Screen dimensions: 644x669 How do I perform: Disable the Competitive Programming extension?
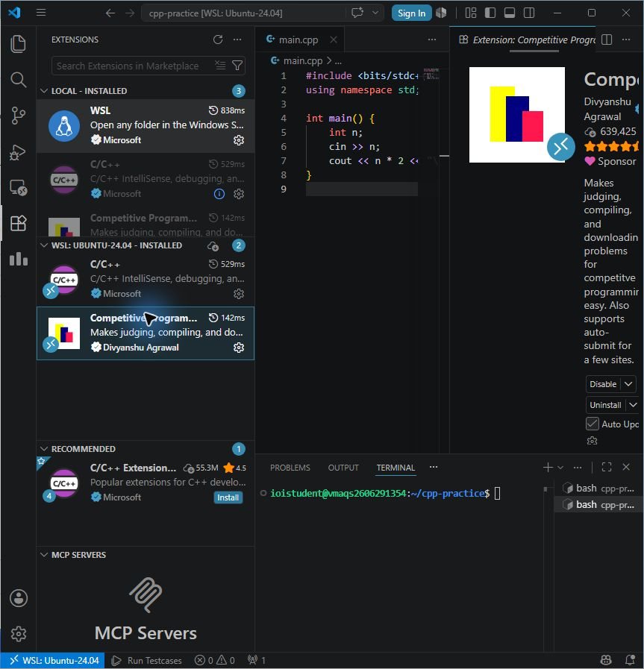(603, 384)
